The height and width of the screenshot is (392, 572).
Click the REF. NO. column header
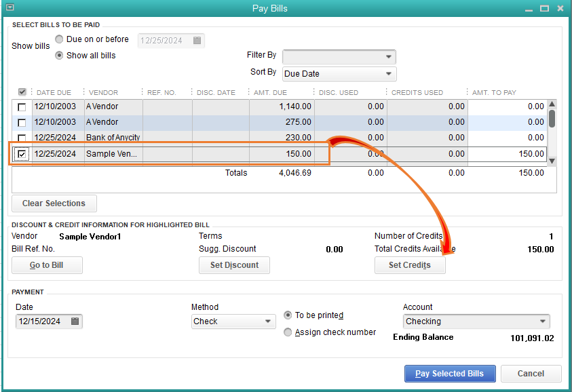tap(161, 93)
